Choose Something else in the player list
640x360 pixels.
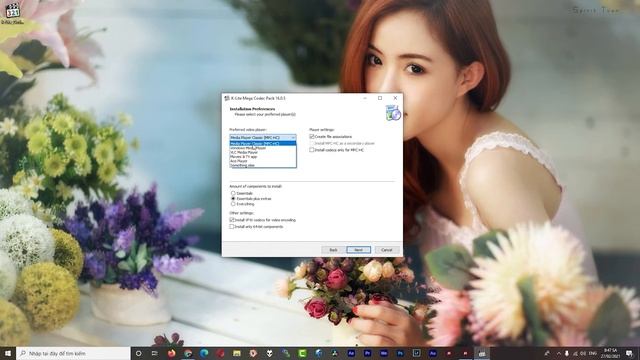(x=263, y=165)
